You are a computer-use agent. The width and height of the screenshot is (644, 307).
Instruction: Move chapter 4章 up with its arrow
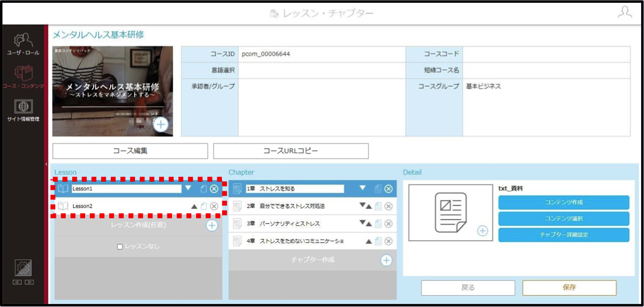click(369, 241)
